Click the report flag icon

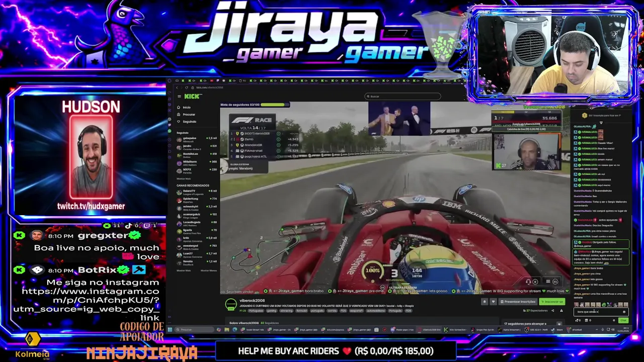[561, 311]
